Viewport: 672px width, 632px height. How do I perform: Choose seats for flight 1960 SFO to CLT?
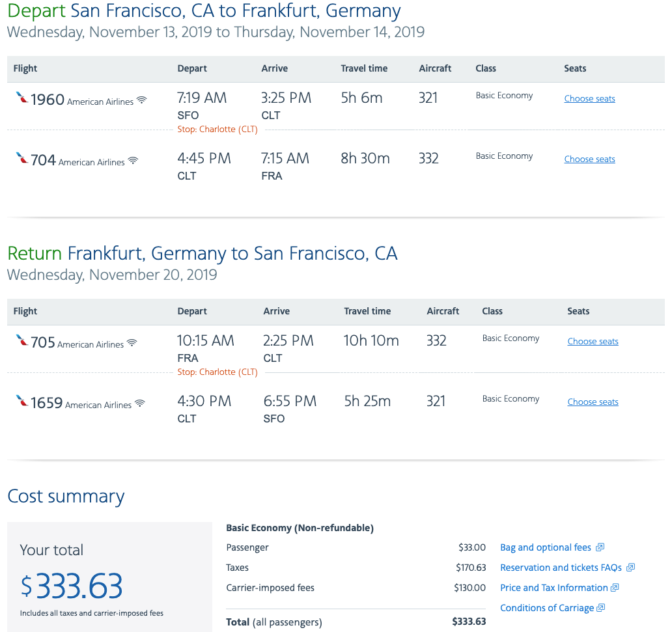click(x=589, y=99)
